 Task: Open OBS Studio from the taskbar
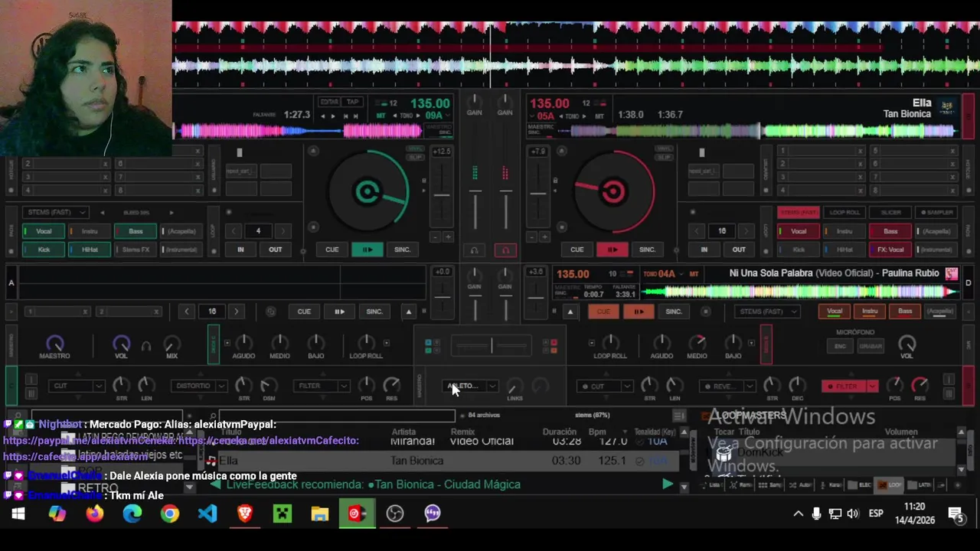pyautogui.click(x=395, y=514)
